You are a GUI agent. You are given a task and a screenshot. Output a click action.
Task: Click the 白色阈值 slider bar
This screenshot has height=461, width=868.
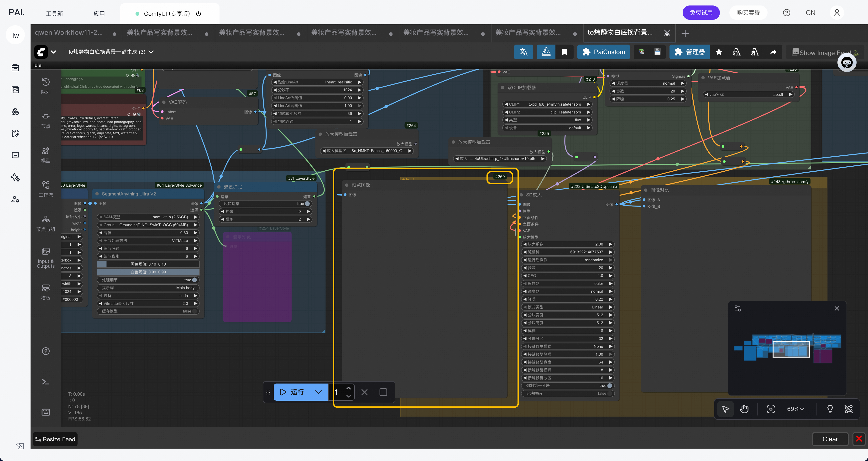pyautogui.click(x=148, y=272)
